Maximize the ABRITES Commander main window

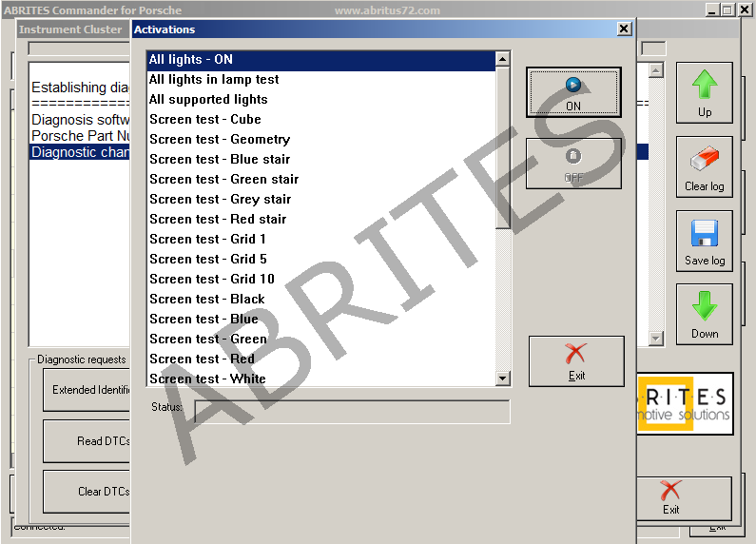point(727,10)
